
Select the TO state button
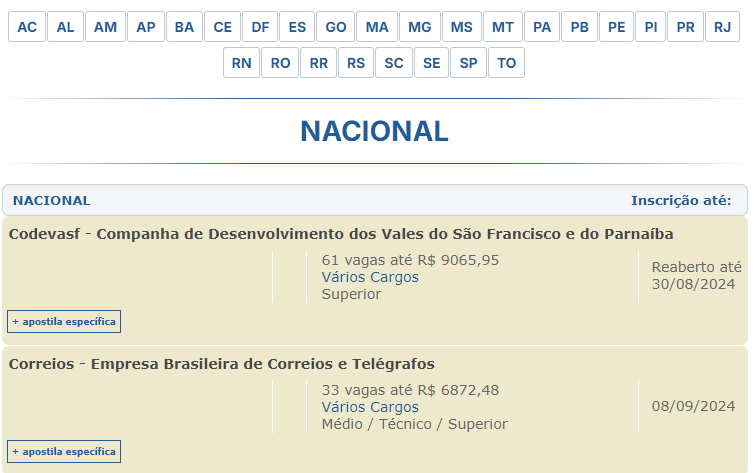point(506,63)
